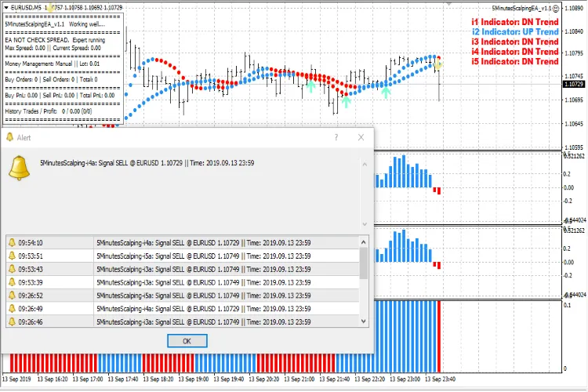Select the 09:53:43 i3a signal row

coord(187,269)
